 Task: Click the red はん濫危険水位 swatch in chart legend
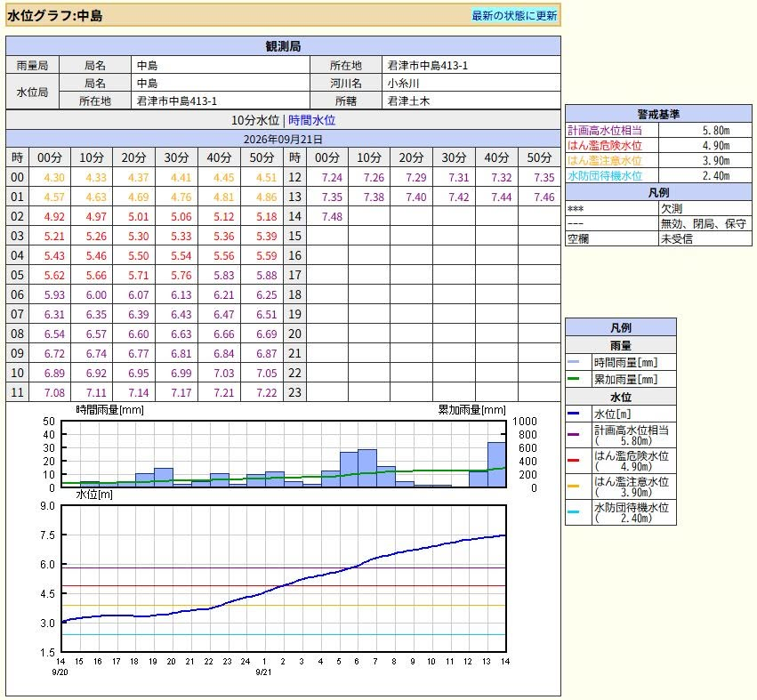pos(573,461)
